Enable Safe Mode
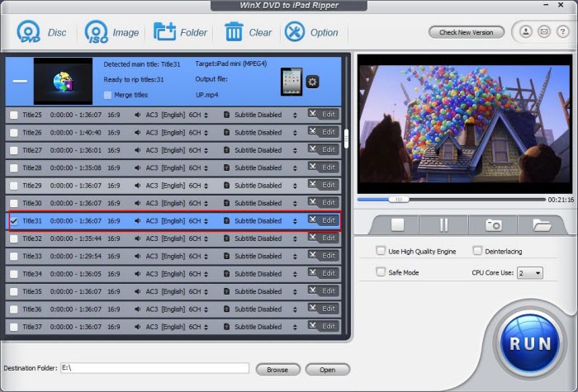Image resolution: width=578 pixels, height=392 pixels. (x=381, y=272)
